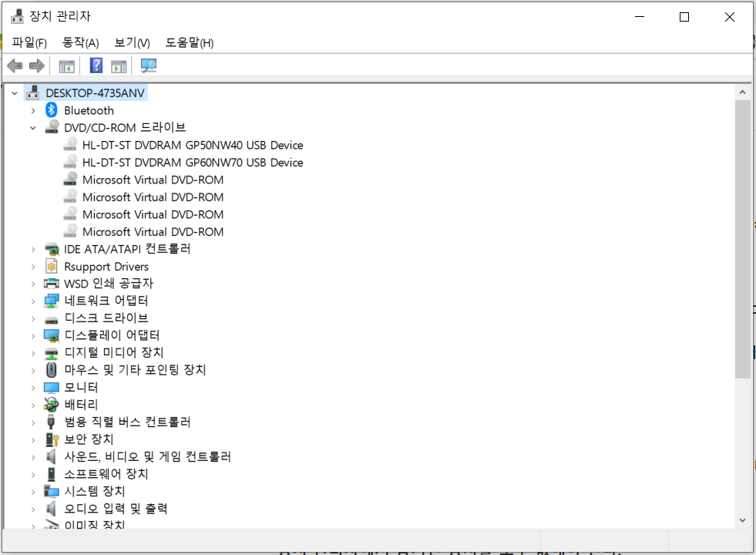Click the DVD/CD-ROM 드라이브 drive icon
Viewport: 756px width, 555px height.
[52, 127]
